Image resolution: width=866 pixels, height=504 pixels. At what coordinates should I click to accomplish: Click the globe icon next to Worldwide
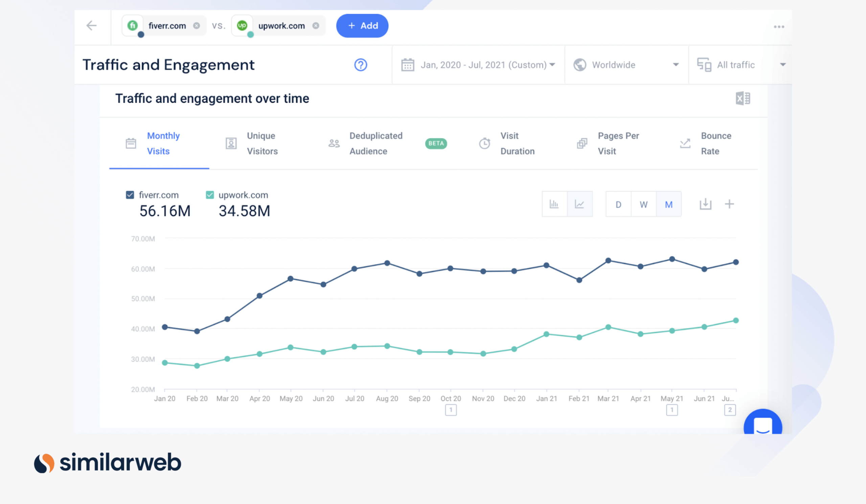[580, 65]
